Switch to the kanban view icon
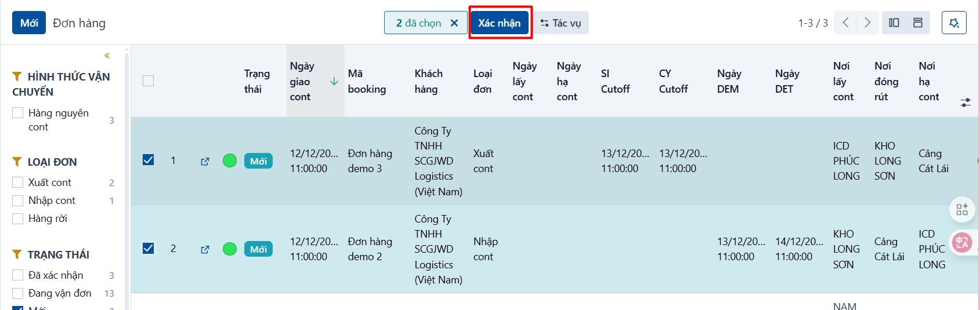 tap(894, 23)
